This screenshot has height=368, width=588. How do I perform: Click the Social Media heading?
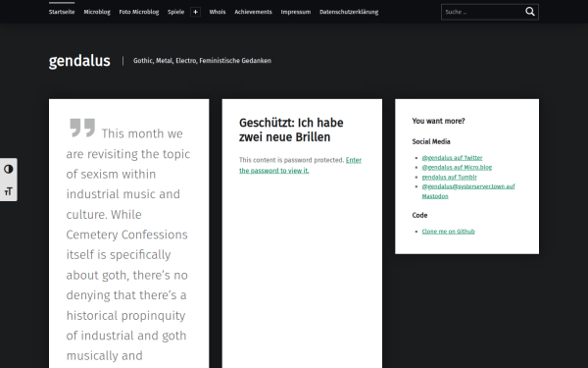pyautogui.click(x=431, y=141)
